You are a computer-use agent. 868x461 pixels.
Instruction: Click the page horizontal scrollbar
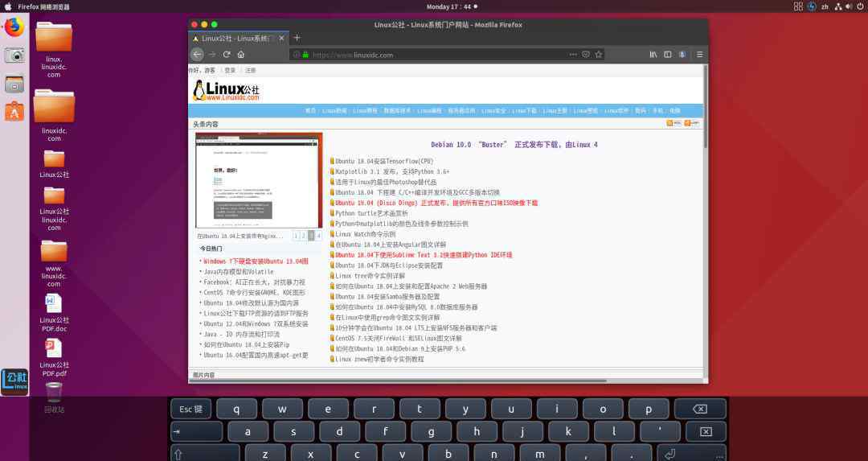click(x=399, y=381)
